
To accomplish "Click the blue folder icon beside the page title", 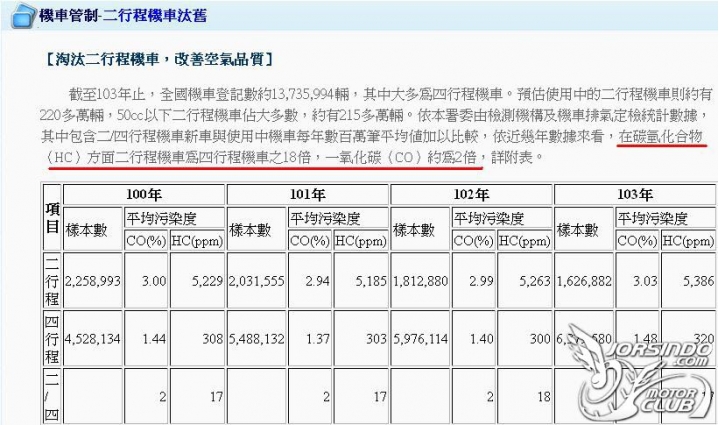I will click(22, 16).
